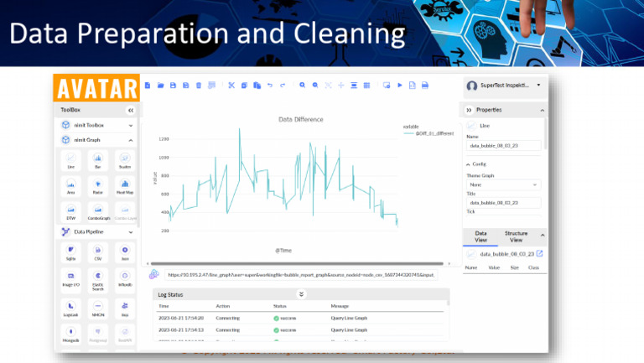
Task: Open the Theme Graph dropdown
Action: (503, 184)
